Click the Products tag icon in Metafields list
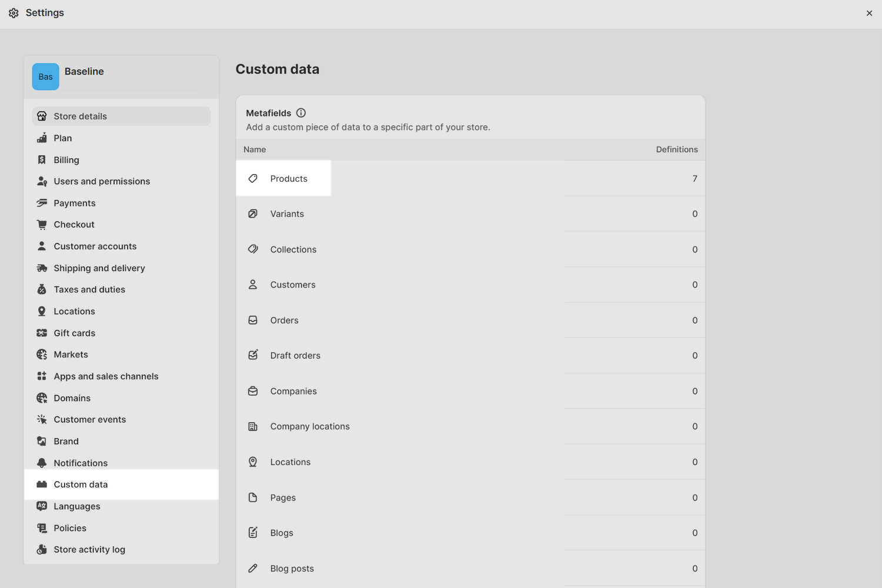Viewport: 882px width, 588px height. pos(253,178)
